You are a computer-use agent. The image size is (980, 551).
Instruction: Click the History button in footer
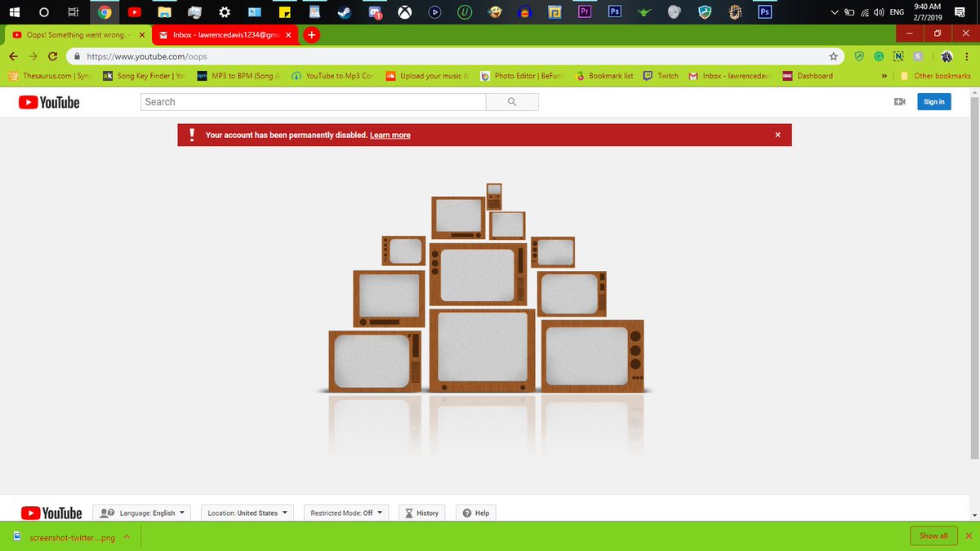pos(422,513)
